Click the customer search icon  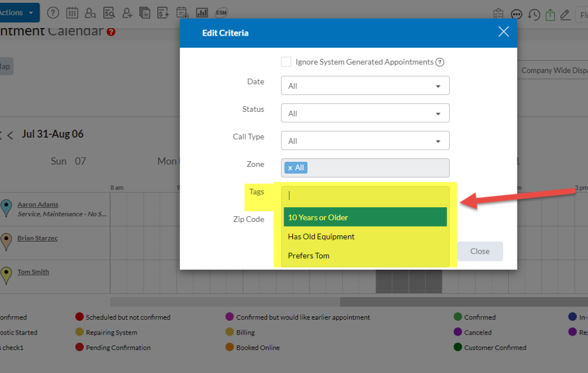(x=90, y=13)
